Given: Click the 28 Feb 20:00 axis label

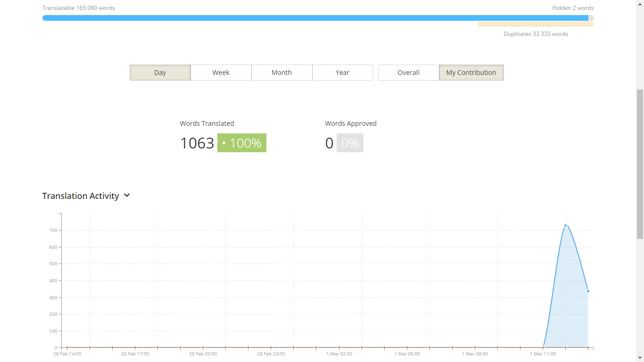Looking at the screenshot, I should coord(203,354).
